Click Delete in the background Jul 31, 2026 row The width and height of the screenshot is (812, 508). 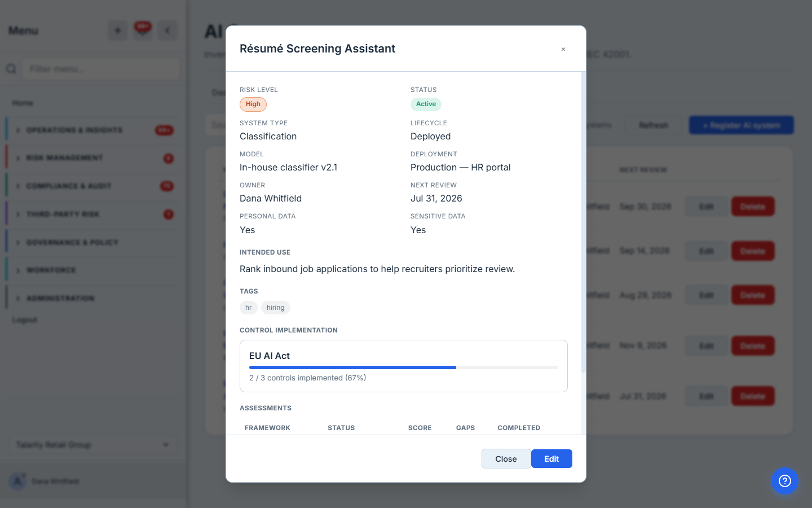point(753,396)
